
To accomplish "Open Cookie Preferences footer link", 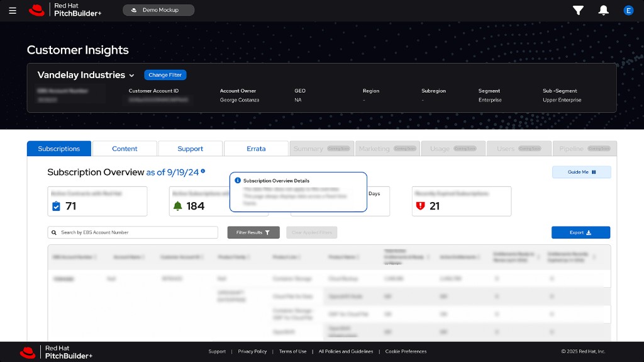I will pos(406,351).
